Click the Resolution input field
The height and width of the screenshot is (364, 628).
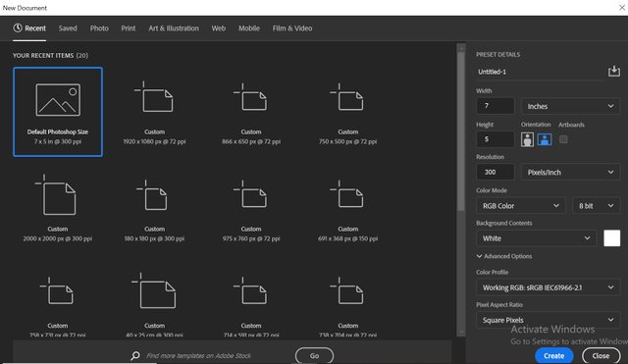click(496, 173)
